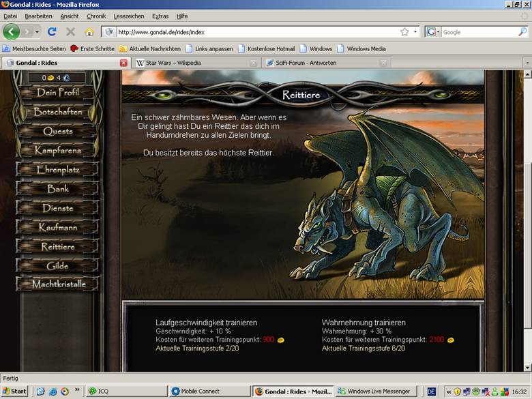Open Kampfarena from the game sidebar
532x399 pixels.
[x=58, y=150]
